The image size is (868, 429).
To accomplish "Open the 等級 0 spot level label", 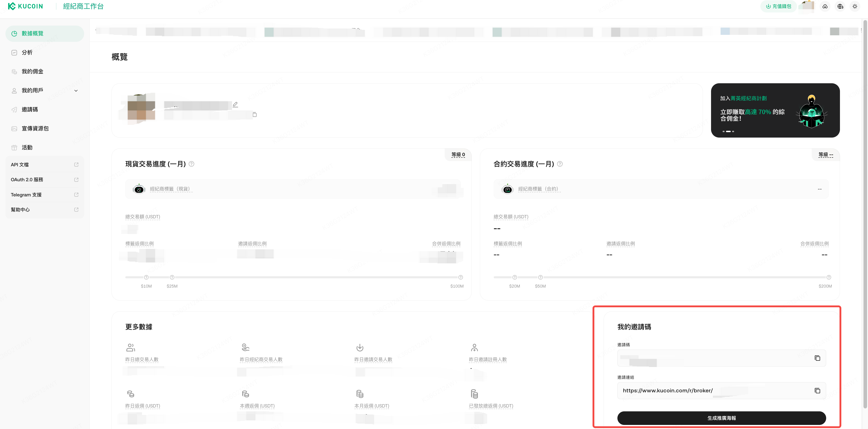I will [x=458, y=155].
